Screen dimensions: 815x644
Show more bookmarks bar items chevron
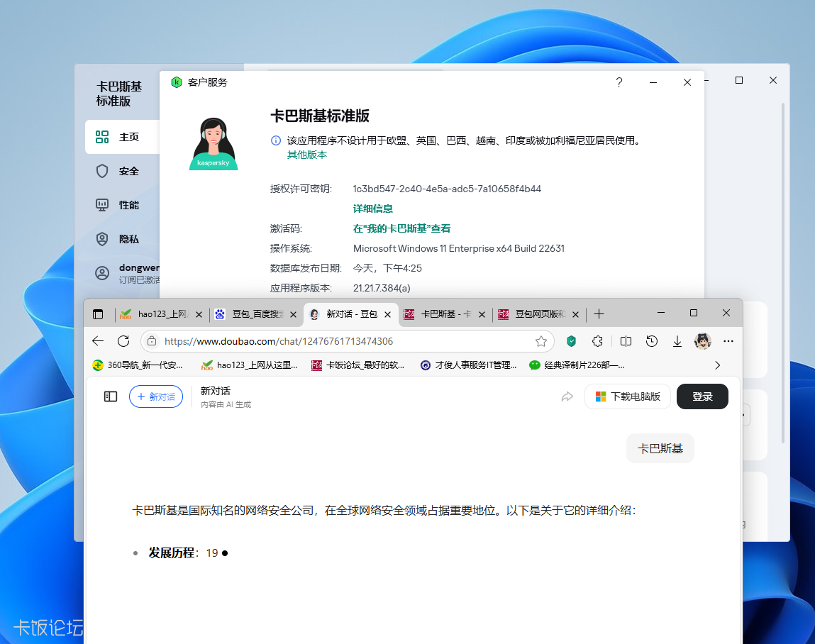click(x=717, y=365)
